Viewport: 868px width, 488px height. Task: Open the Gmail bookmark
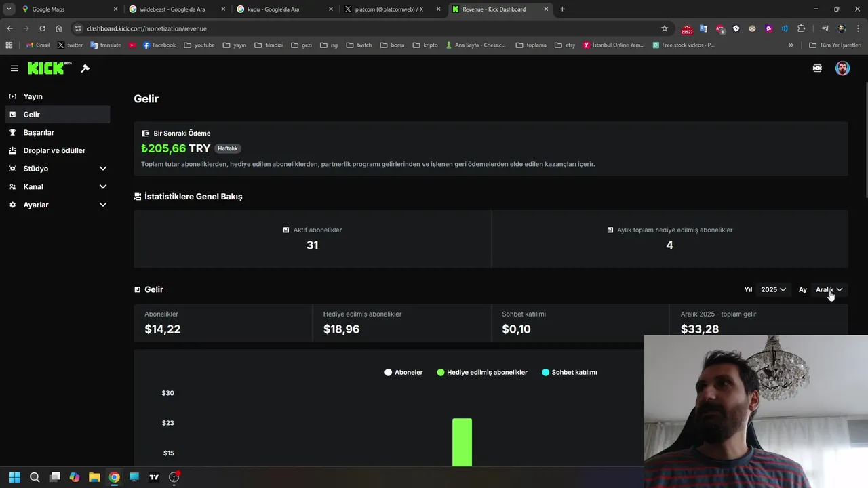pos(38,45)
